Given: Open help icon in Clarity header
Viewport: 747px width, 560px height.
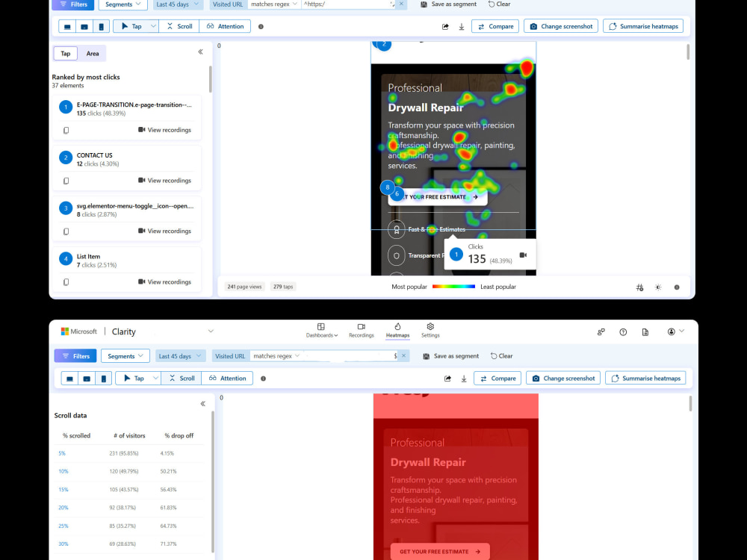Looking at the screenshot, I should pyautogui.click(x=623, y=332).
